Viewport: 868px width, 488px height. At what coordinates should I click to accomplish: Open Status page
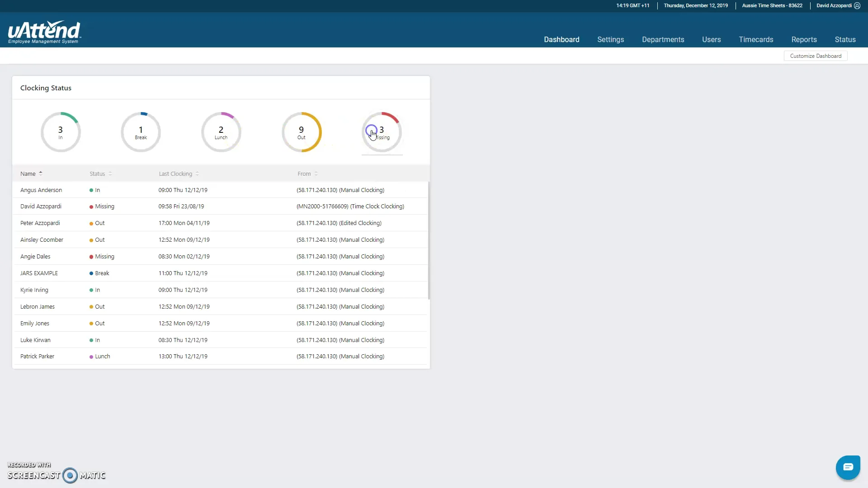(x=845, y=39)
